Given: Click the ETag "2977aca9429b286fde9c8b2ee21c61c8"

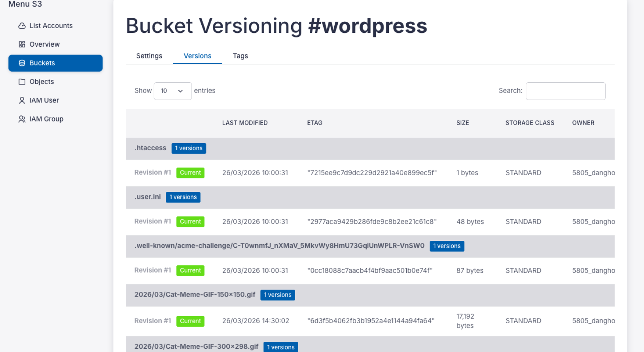Looking at the screenshot, I should point(372,222).
